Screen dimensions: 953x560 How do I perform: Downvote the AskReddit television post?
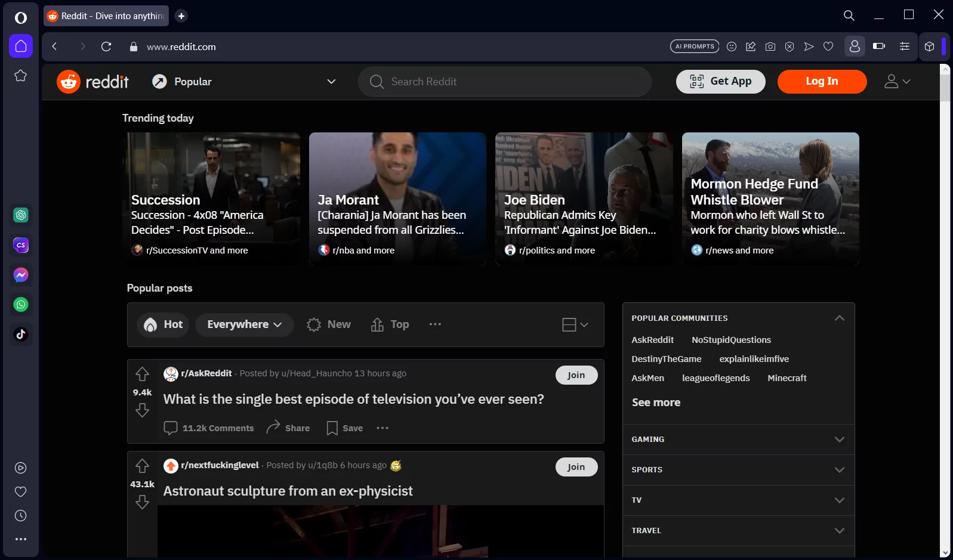point(142,410)
